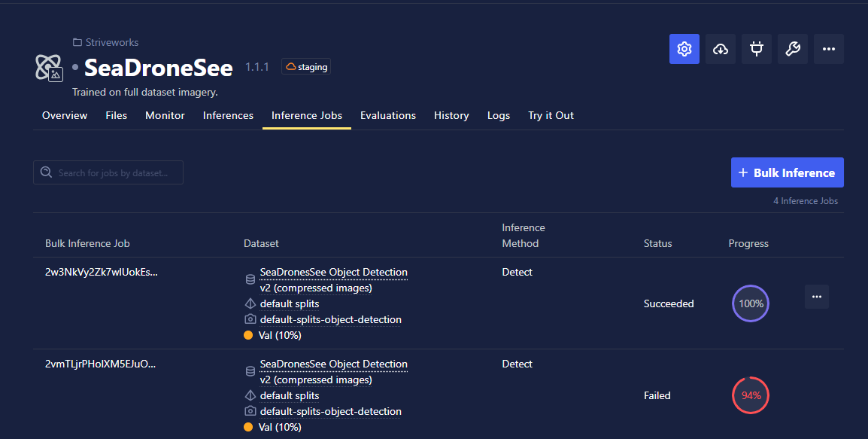Screen dimensions: 868x439
Task: Click the Succeeded status text
Action: pyautogui.click(x=669, y=303)
